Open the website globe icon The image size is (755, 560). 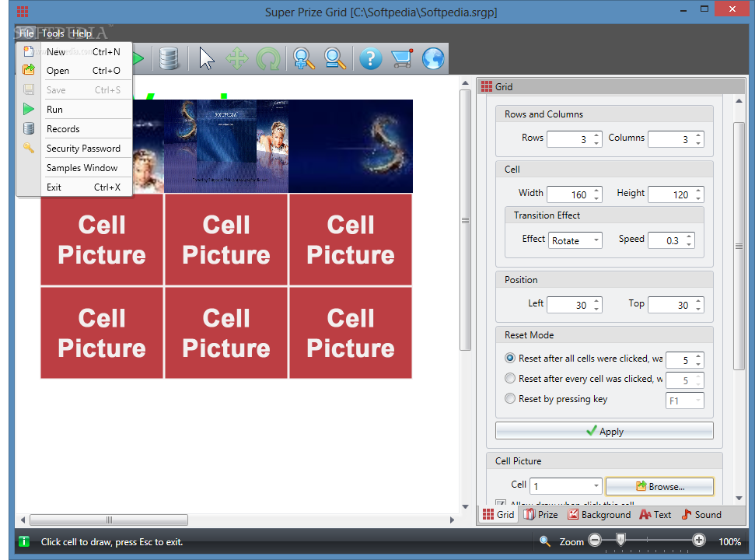[433, 59]
